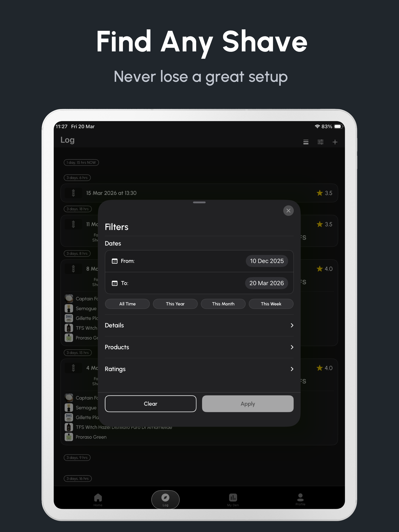The height and width of the screenshot is (532, 399).
Task: Click the 3 days, 18 hrs interval badge
Action: click(x=78, y=209)
